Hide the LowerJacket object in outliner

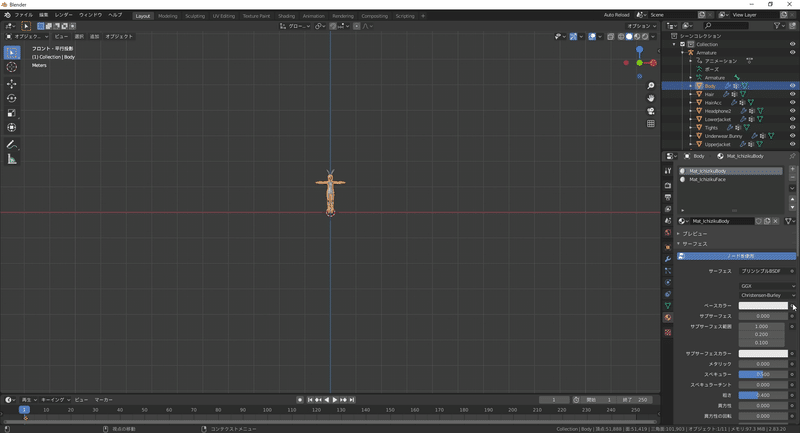click(792, 119)
